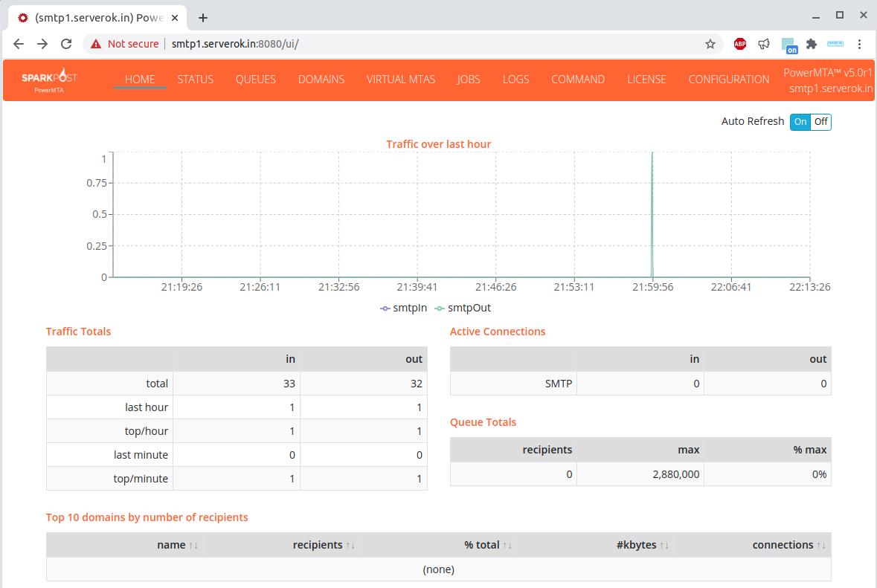The width and height of the screenshot is (877, 588).
Task: Switch to the QUEUES tab
Action: point(255,80)
